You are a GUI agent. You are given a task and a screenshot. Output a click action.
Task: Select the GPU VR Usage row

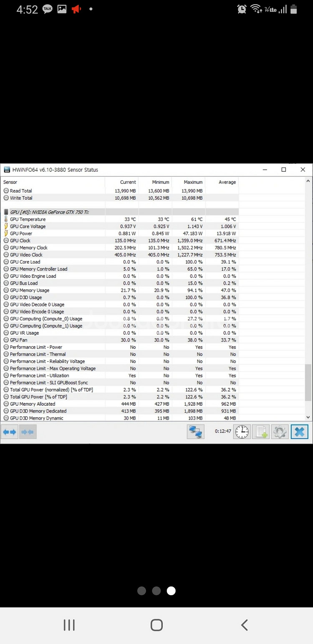pyautogui.click(x=120, y=333)
